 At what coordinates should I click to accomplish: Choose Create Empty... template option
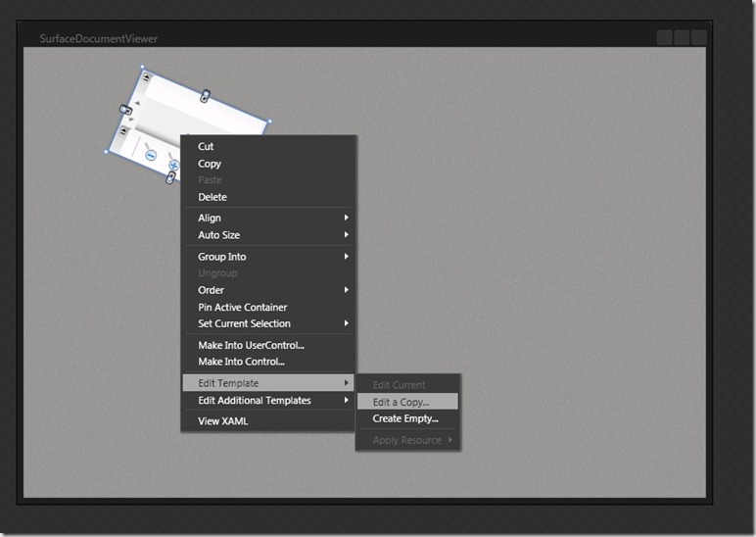(x=405, y=418)
